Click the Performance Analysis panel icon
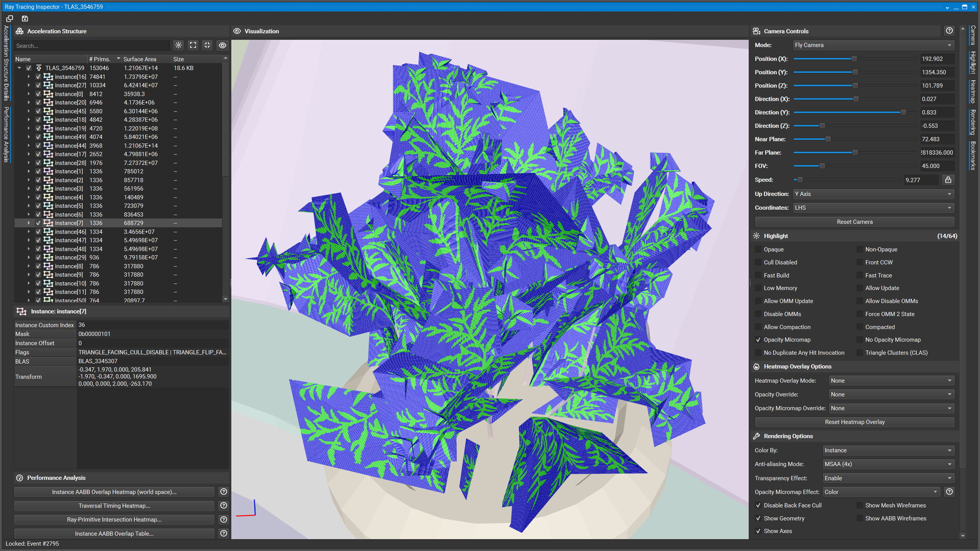 click(20, 478)
